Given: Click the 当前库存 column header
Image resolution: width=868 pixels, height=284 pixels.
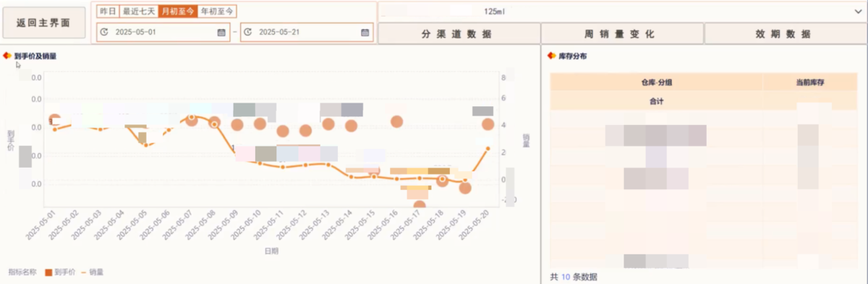Looking at the screenshot, I should coord(810,82).
